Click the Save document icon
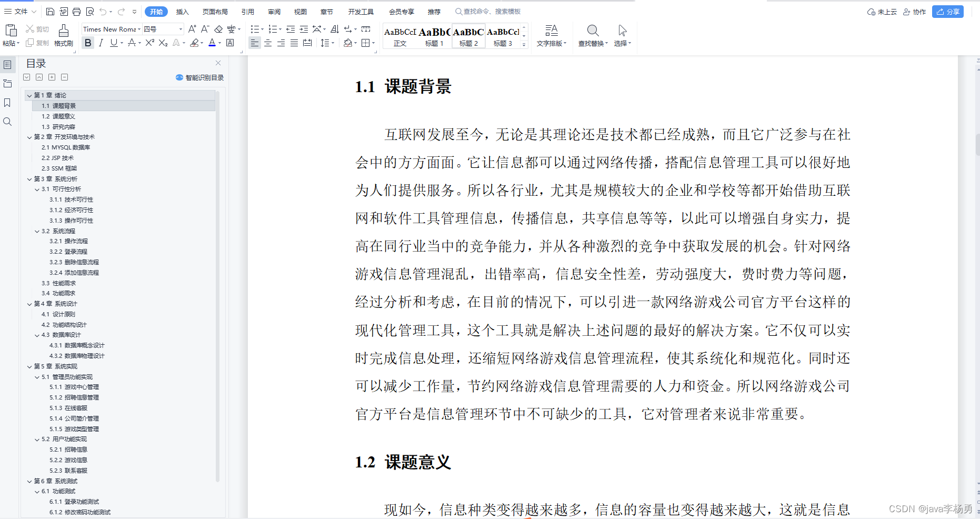980x519 pixels. 50,12
